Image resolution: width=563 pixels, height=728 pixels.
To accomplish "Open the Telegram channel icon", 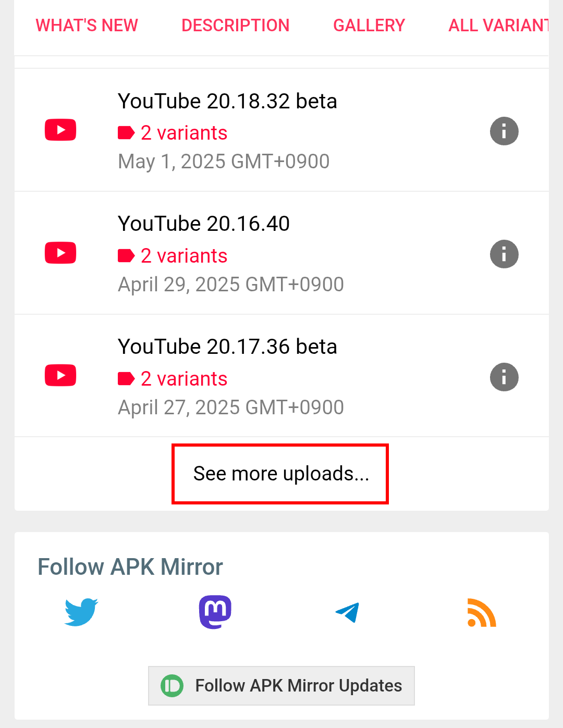I will (x=347, y=612).
